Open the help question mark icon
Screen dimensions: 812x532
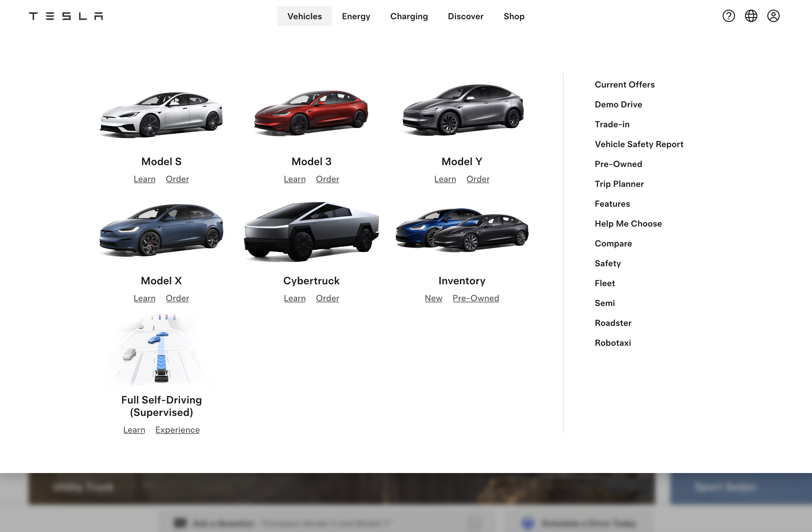[729, 16]
